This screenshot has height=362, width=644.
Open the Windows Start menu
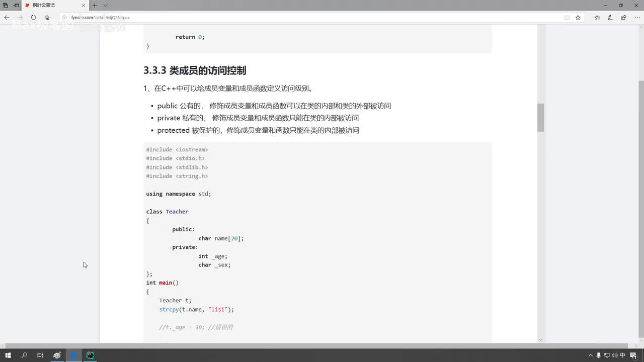[8, 355]
